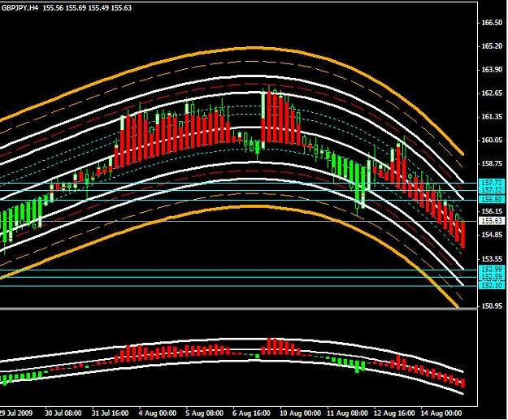Click the 165.20 price scale value

pyautogui.click(x=492, y=46)
